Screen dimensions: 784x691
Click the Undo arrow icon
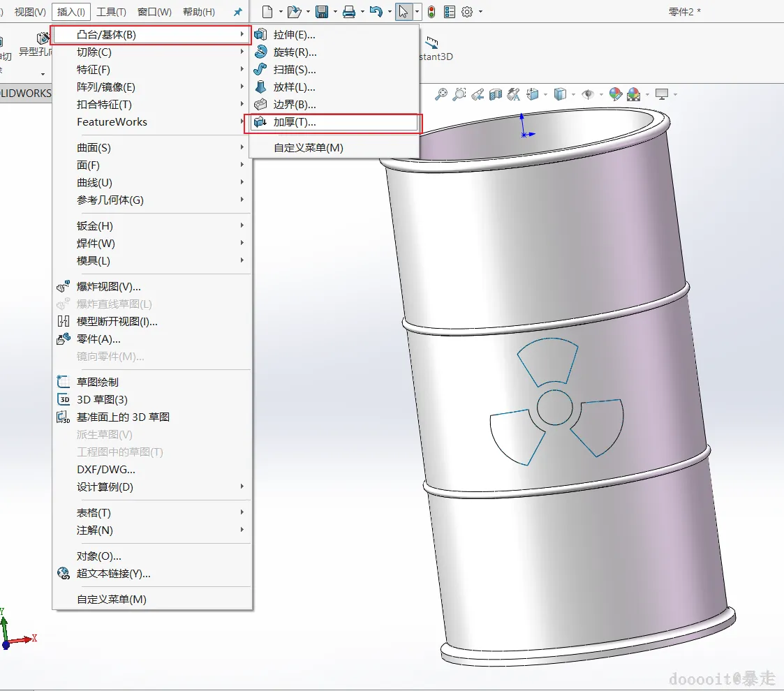click(x=376, y=12)
